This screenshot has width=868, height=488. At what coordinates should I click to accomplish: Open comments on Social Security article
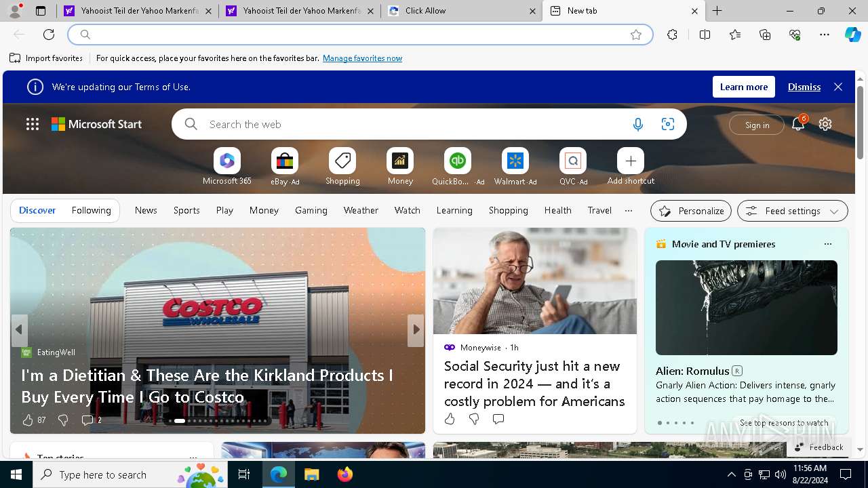point(498,419)
